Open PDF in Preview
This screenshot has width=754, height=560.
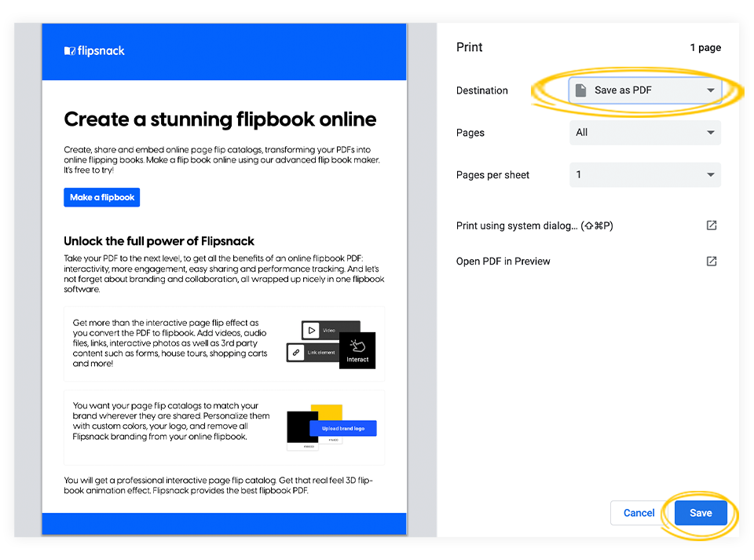(502, 261)
